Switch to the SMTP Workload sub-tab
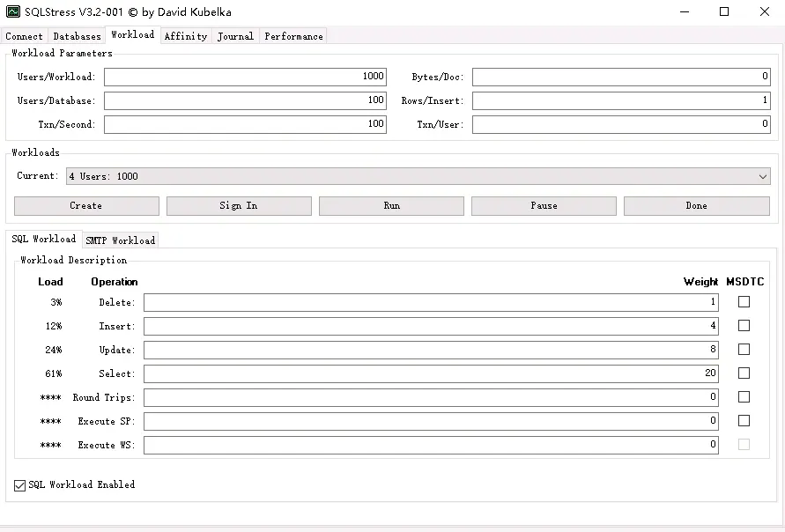 coord(120,240)
